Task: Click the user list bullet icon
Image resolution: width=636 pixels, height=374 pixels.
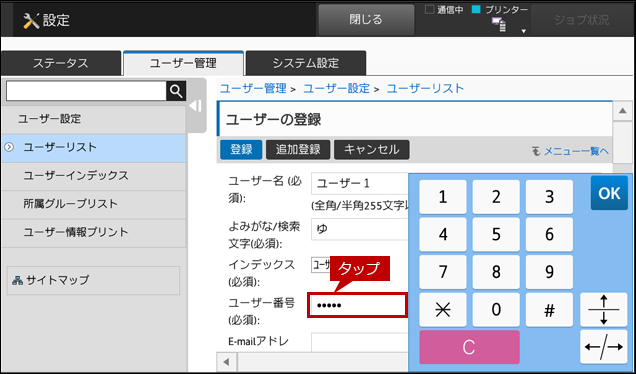Action: pos(9,147)
